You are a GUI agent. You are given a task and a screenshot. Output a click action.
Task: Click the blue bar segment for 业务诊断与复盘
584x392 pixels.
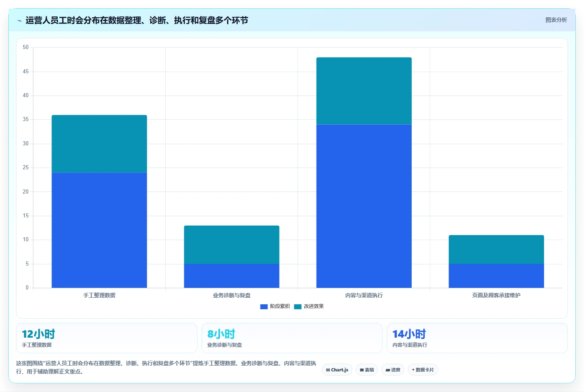pyautogui.click(x=232, y=276)
